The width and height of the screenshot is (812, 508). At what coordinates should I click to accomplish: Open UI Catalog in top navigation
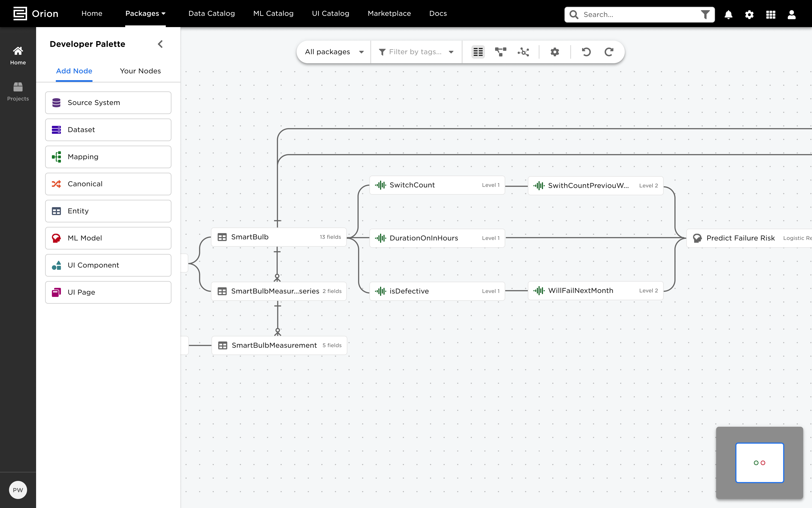pos(330,13)
